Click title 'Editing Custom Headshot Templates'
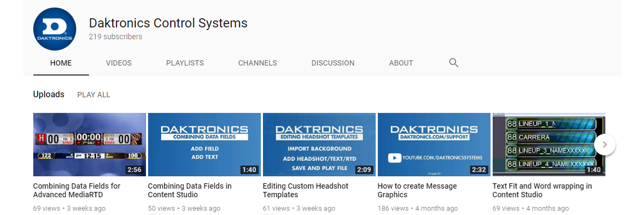The width and height of the screenshot is (644, 215). (306, 190)
